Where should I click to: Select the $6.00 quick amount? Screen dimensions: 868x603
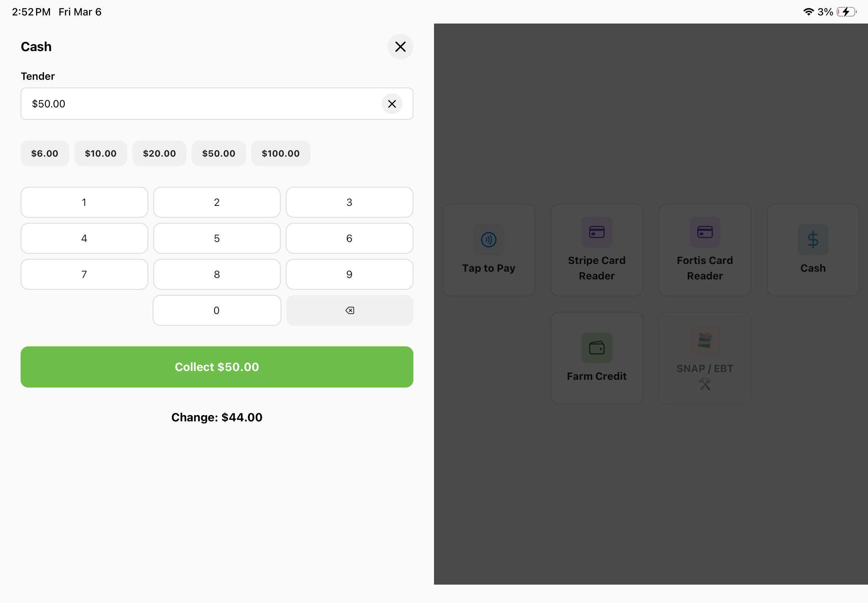click(45, 153)
